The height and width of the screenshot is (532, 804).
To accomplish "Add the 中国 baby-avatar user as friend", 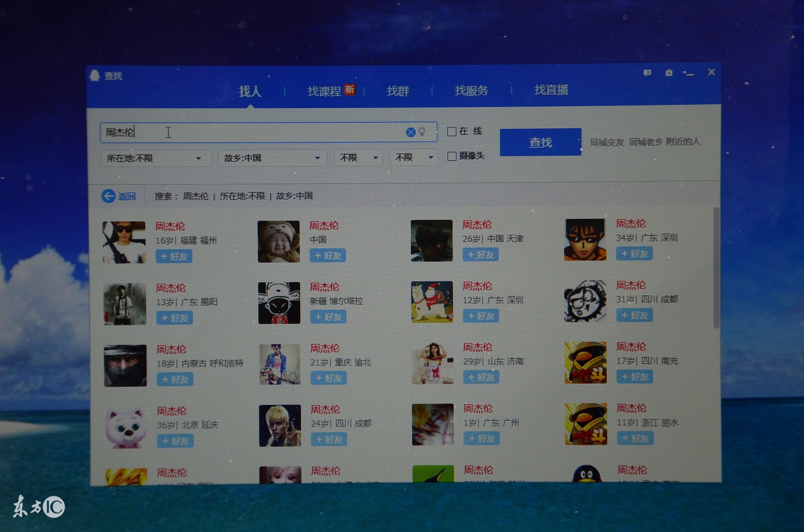I will [x=328, y=256].
